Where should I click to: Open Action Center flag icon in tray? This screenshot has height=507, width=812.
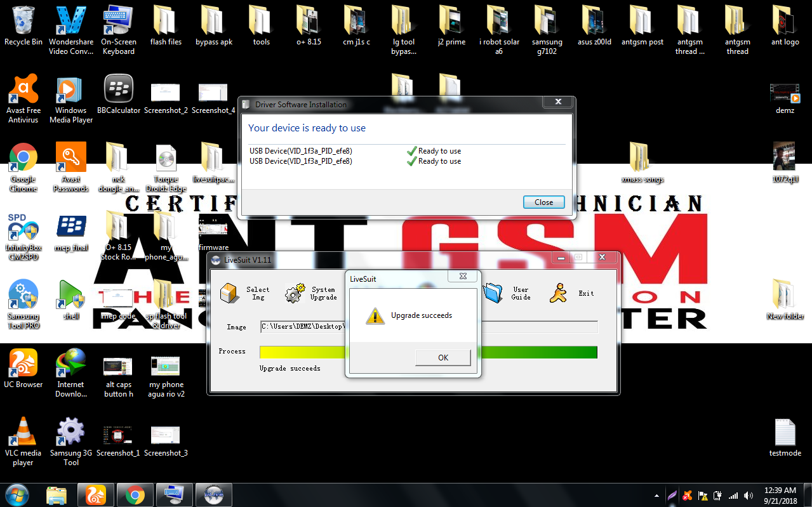[x=703, y=496]
